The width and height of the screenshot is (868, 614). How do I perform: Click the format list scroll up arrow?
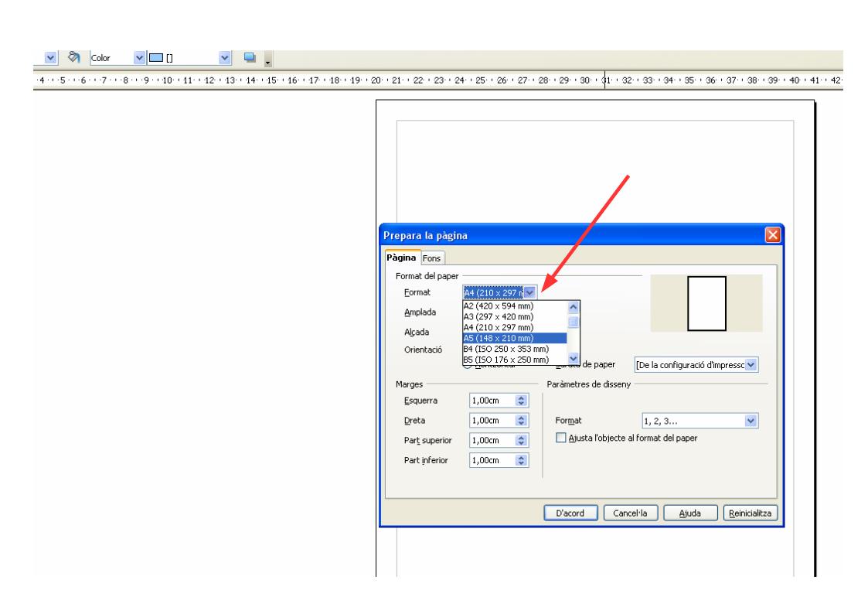pyautogui.click(x=574, y=307)
